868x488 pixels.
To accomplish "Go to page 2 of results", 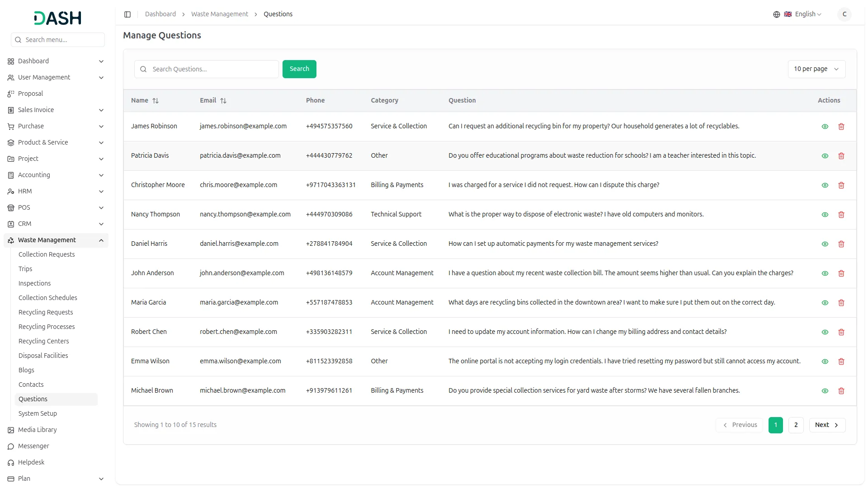I will click(x=796, y=425).
